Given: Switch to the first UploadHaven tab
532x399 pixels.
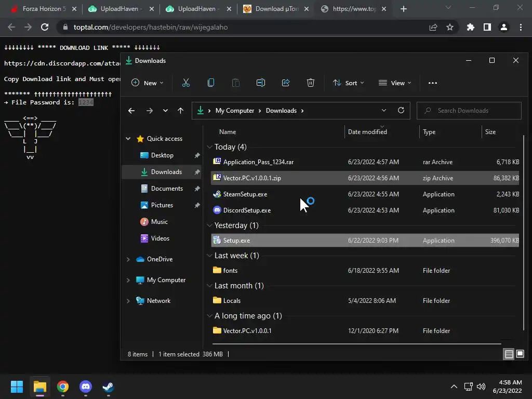Looking at the screenshot, I should (120, 9).
